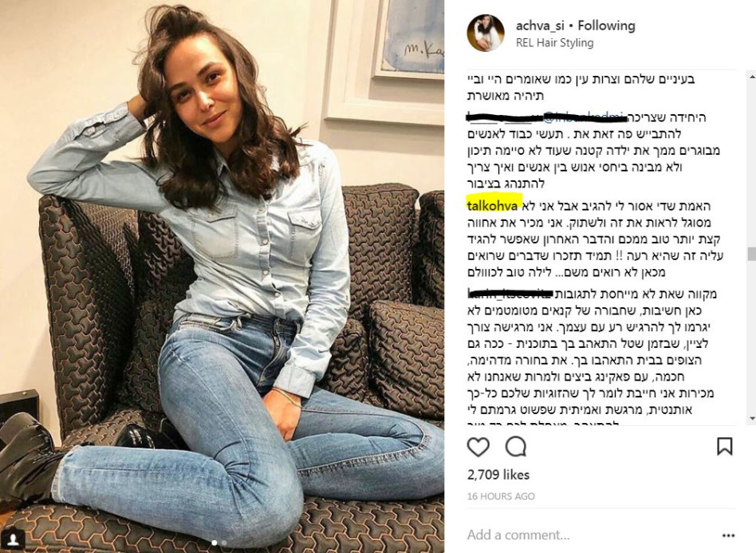Focus the Add a comment field

click(x=591, y=535)
